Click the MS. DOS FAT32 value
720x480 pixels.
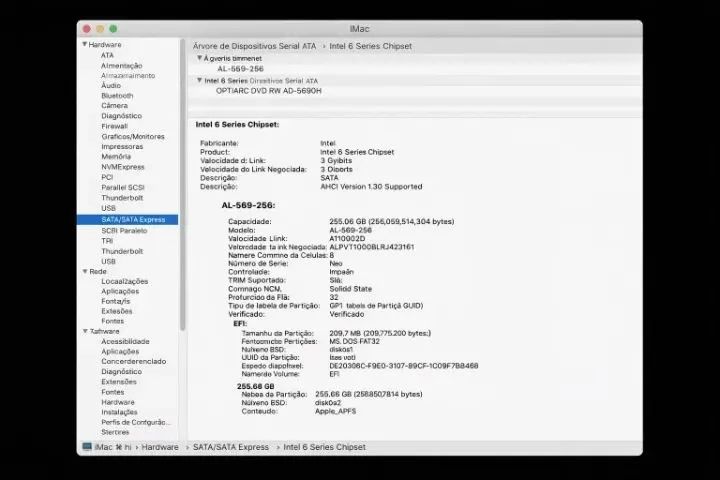[x=354, y=341]
